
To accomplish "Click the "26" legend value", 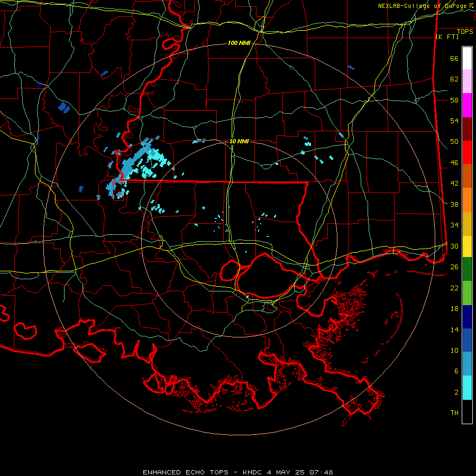I will tap(454, 267).
